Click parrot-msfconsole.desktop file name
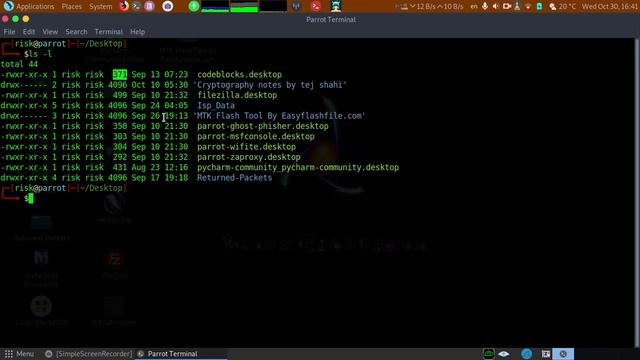Viewport: 640px width, 360px height. [x=256, y=136]
